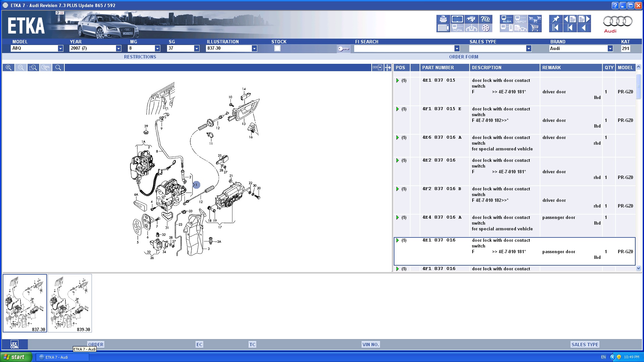Click the ORDER label in bottom bar

(x=96, y=345)
